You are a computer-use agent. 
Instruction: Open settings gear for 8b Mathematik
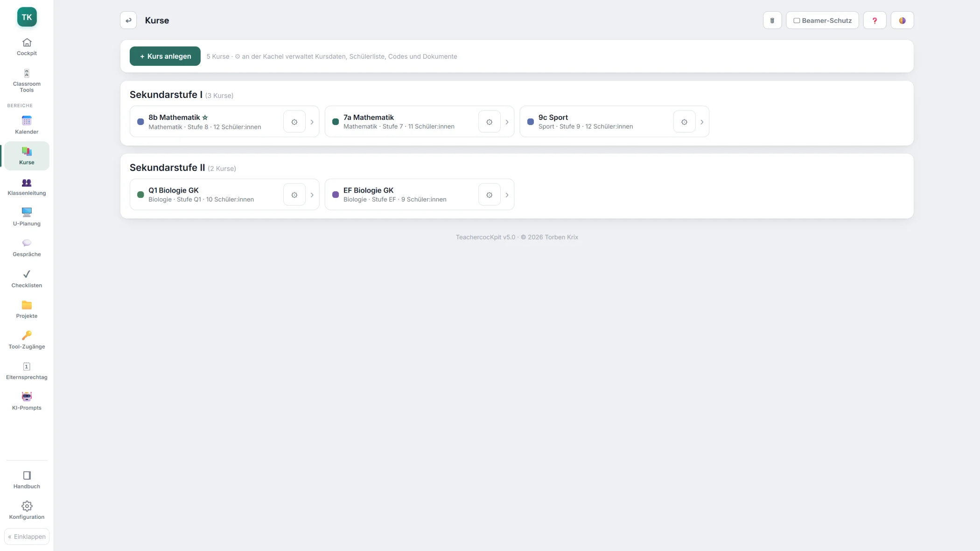point(294,122)
